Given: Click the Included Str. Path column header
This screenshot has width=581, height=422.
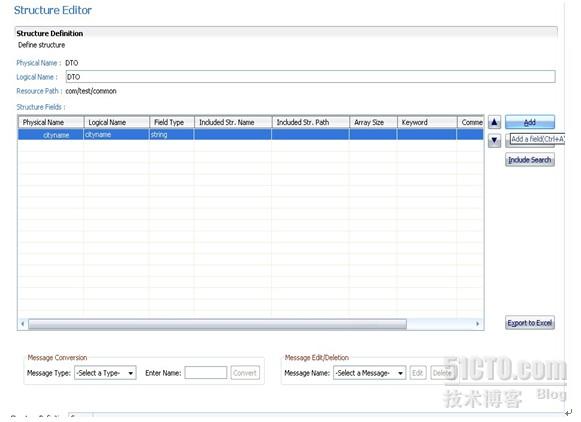Looking at the screenshot, I should [x=311, y=122].
